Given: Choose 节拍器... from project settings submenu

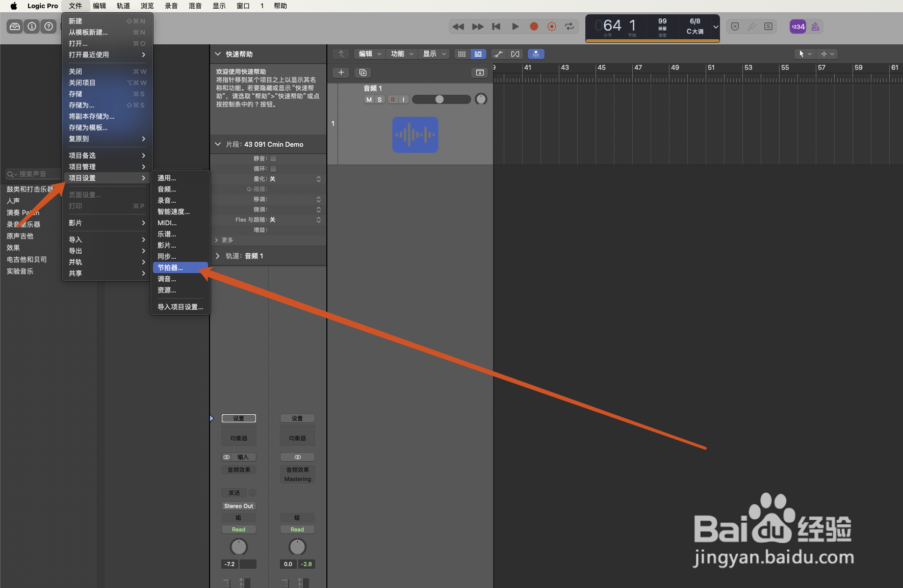Looking at the screenshot, I should pos(180,268).
